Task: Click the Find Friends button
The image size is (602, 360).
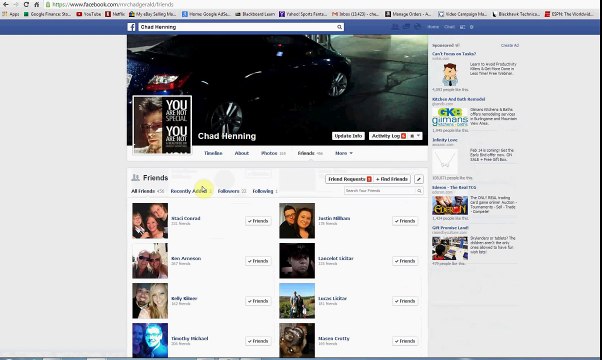Action: 392,179
